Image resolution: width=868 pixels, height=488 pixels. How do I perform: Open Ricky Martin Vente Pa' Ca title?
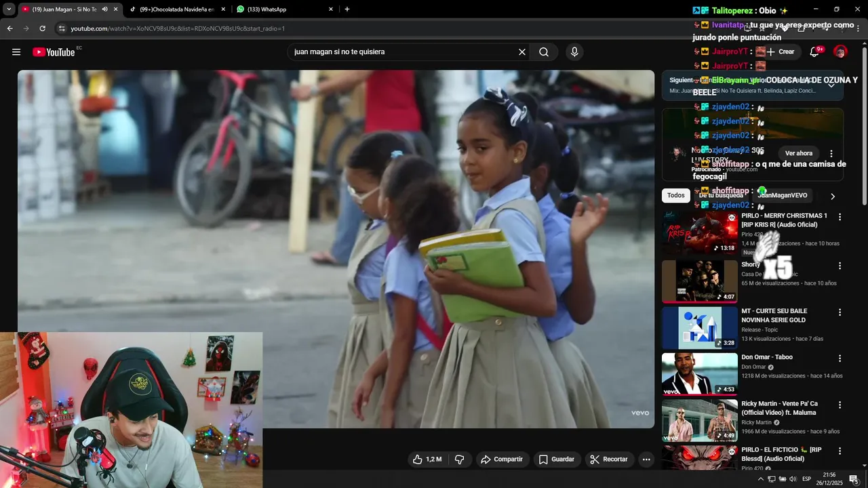click(x=780, y=408)
